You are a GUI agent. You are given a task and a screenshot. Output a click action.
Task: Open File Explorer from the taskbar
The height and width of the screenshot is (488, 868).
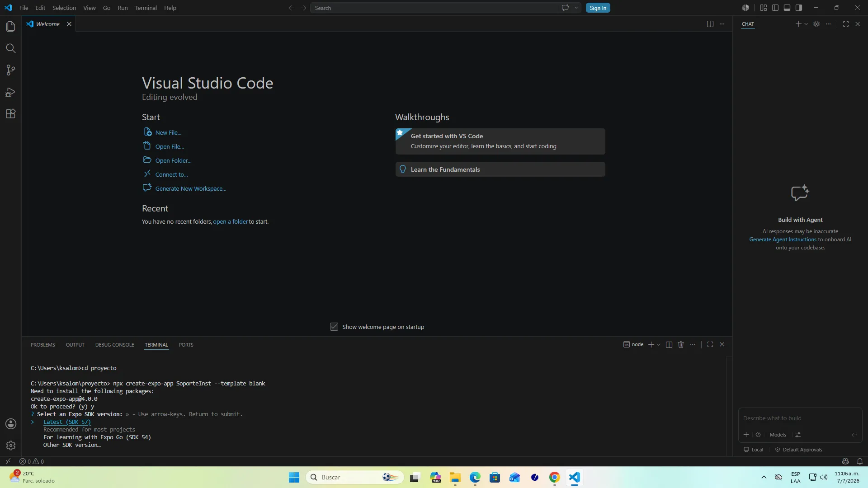455,477
